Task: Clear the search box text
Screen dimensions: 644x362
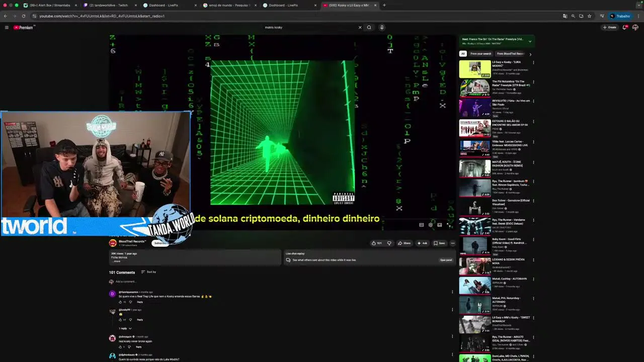Action: [x=360, y=28]
